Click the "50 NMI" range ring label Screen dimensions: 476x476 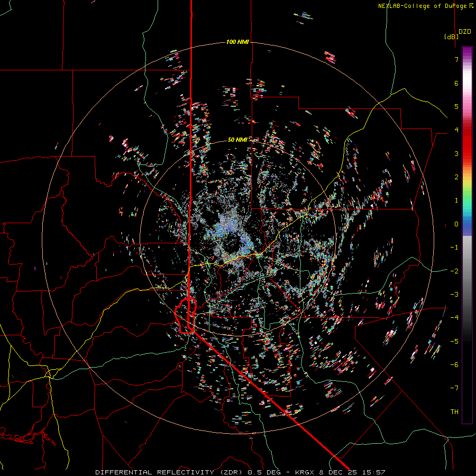[237, 140]
